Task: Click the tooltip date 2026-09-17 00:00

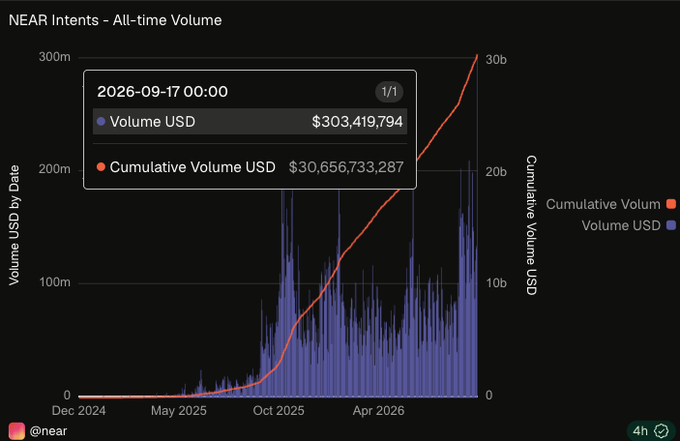Action: 162,91
